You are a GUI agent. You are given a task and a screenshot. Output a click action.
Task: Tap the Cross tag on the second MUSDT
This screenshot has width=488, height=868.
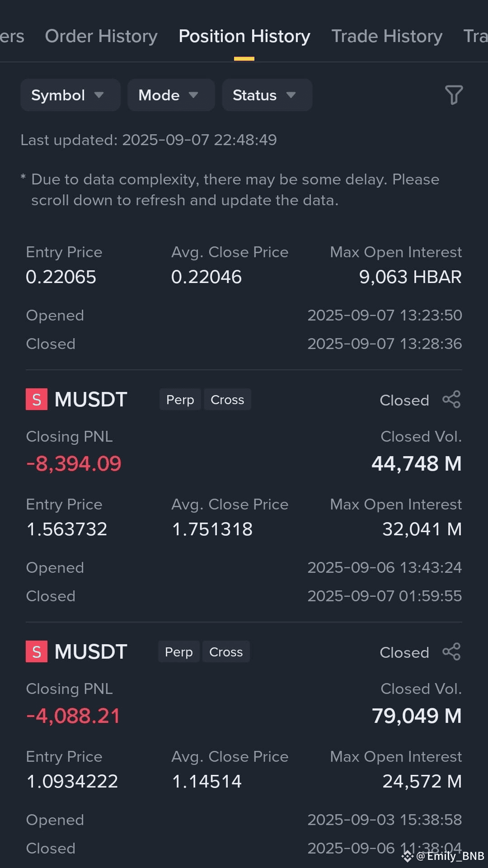pyautogui.click(x=226, y=652)
